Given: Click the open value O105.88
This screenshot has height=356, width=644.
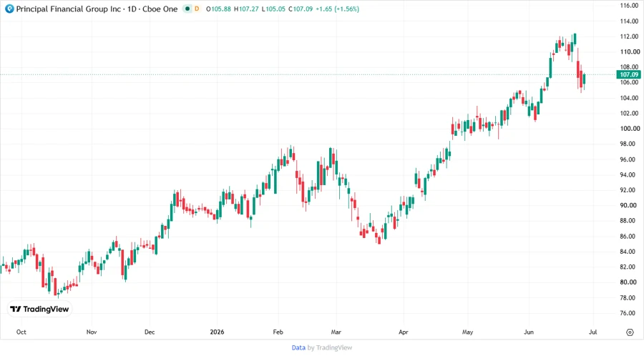Looking at the screenshot, I should pyautogui.click(x=218, y=9).
